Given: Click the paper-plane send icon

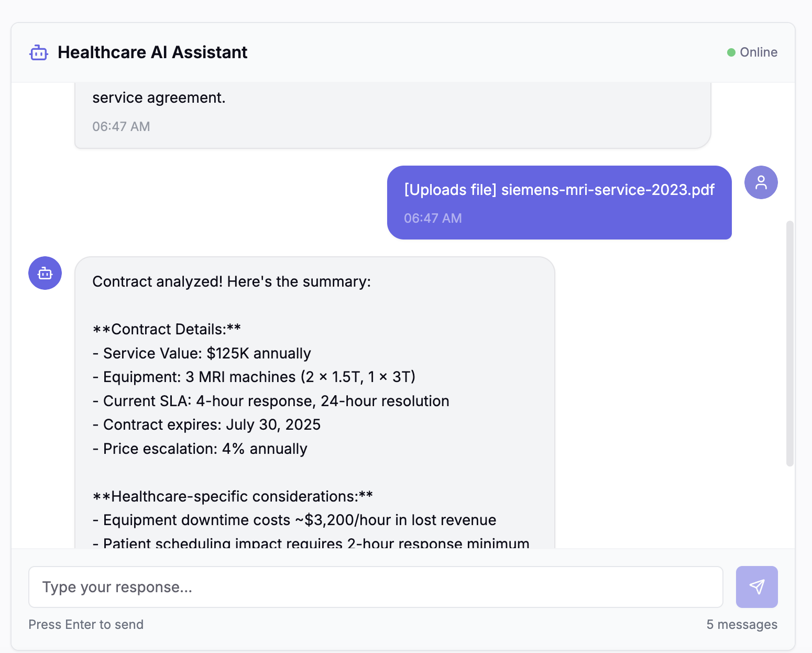Looking at the screenshot, I should click(756, 587).
